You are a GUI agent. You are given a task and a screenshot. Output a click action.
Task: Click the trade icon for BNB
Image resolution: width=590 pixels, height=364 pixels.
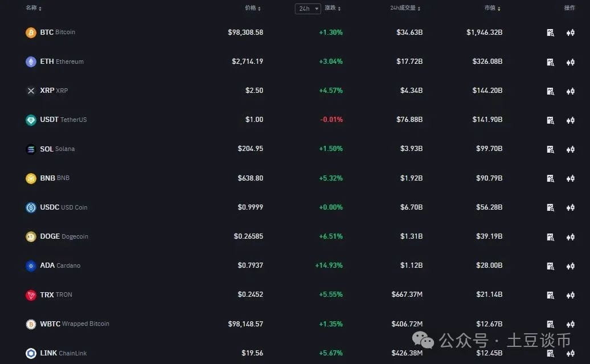tap(571, 178)
